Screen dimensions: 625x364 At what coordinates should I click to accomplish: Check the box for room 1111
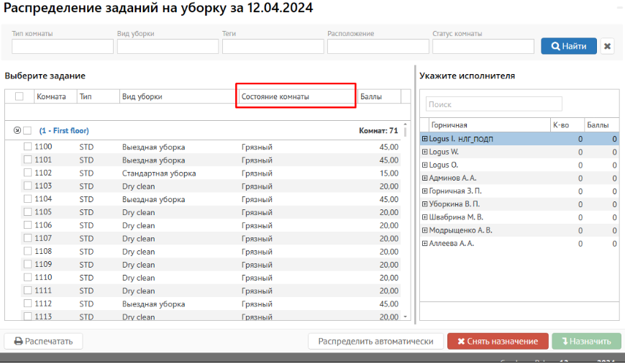click(x=27, y=291)
